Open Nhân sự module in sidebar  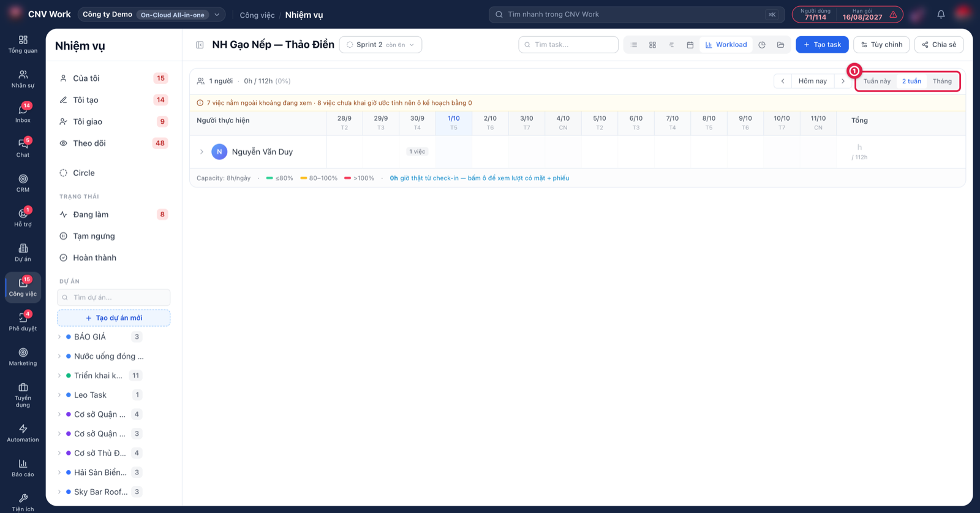click(23, 79)
